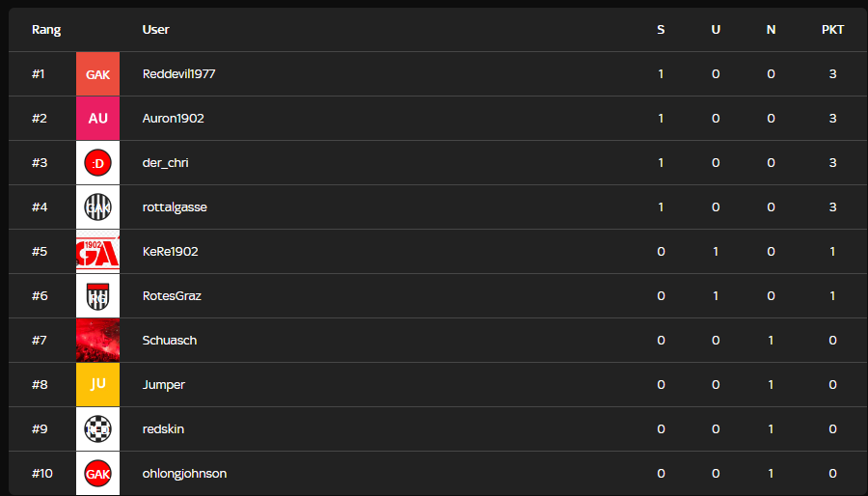Image resolution: width=868 pixels, height=496 pixels.
Task: Sort by the S wins column header
Action: tap(661, 30)
